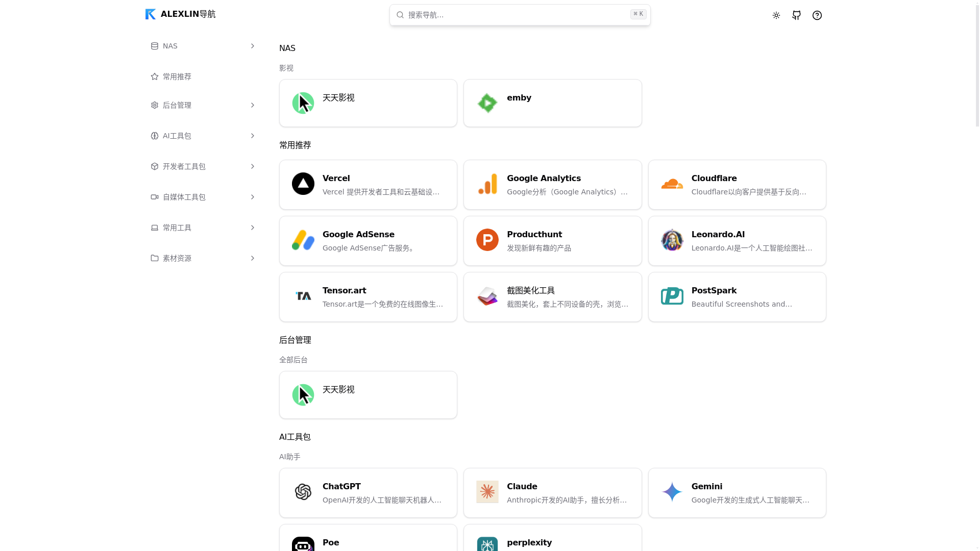Click the text Google AdSense广告服务。
980x551 pixels.
tap(370, 248)
